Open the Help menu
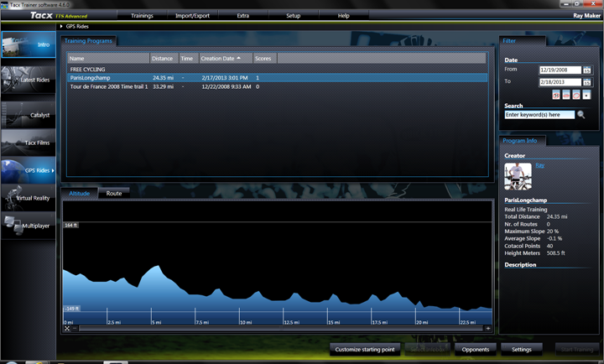 point(344,16)
